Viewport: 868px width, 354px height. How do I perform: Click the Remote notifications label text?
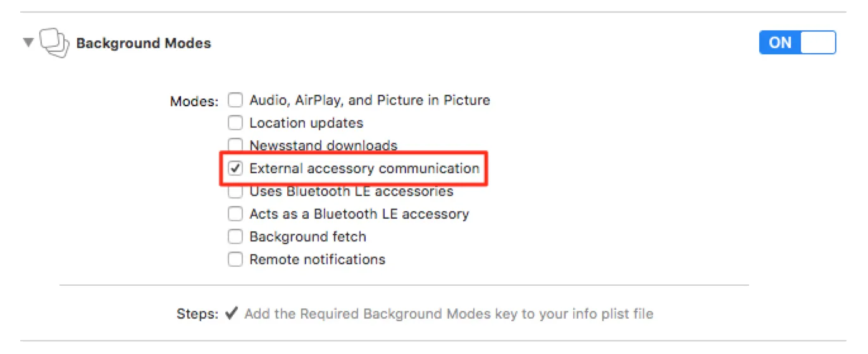click(x=317, y=259)
